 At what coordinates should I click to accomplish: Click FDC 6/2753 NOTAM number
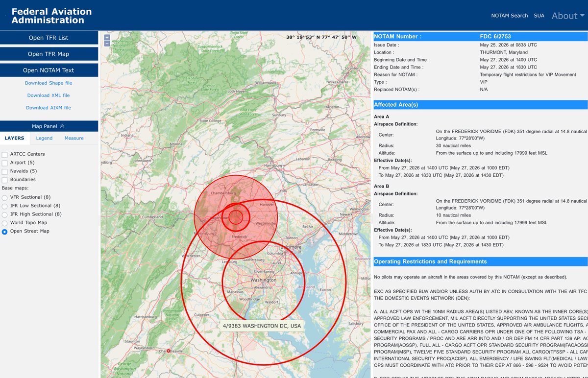pyautogui.click(x=496, y=37)
